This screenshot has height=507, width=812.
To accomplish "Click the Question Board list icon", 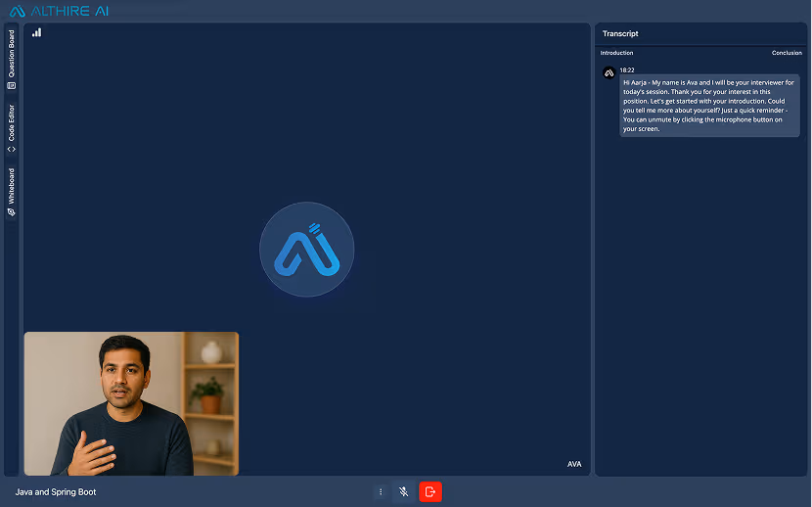I will point(12,86).
